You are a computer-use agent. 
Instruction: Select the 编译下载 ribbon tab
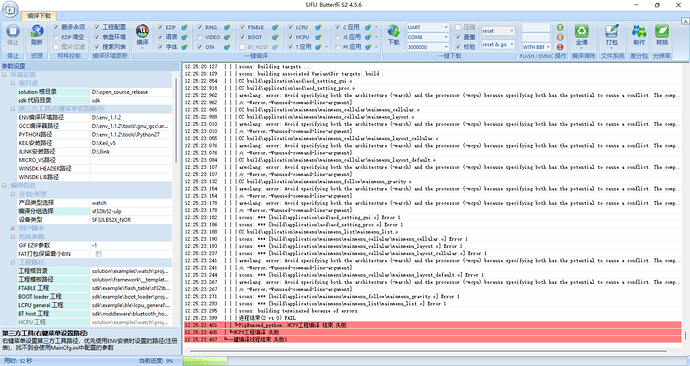click(x=39, y=16)
